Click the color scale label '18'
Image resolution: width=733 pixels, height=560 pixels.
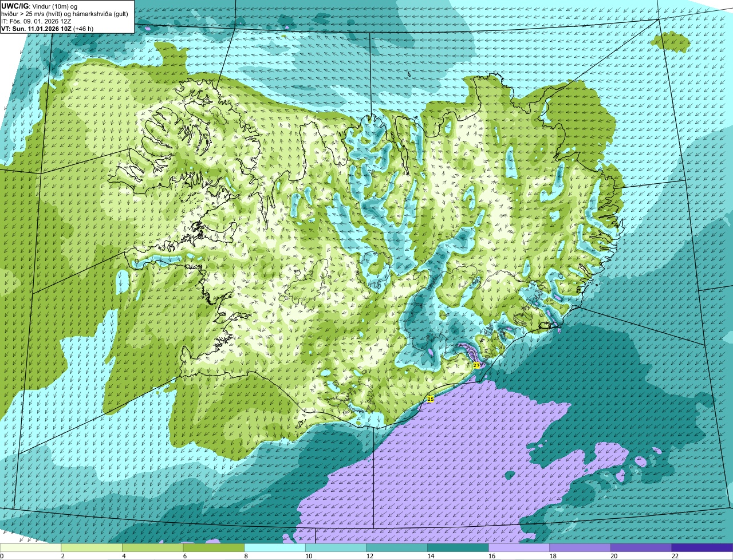pos(553,556)
